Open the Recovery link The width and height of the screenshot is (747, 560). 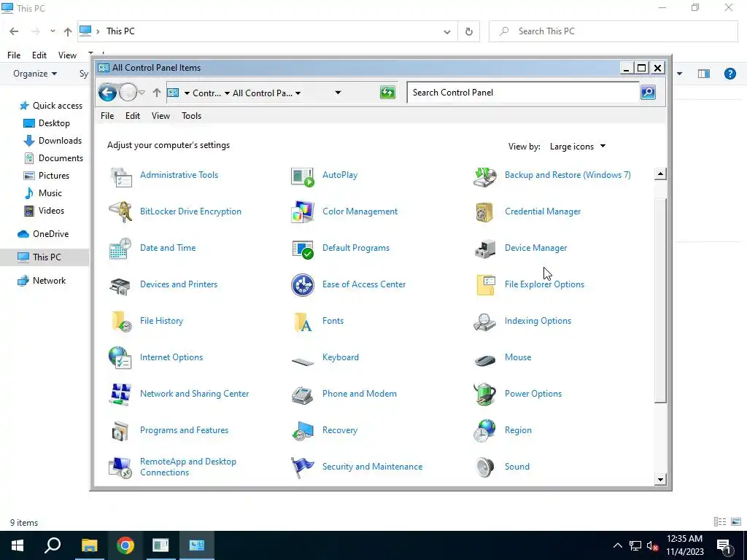click(340, 430)
